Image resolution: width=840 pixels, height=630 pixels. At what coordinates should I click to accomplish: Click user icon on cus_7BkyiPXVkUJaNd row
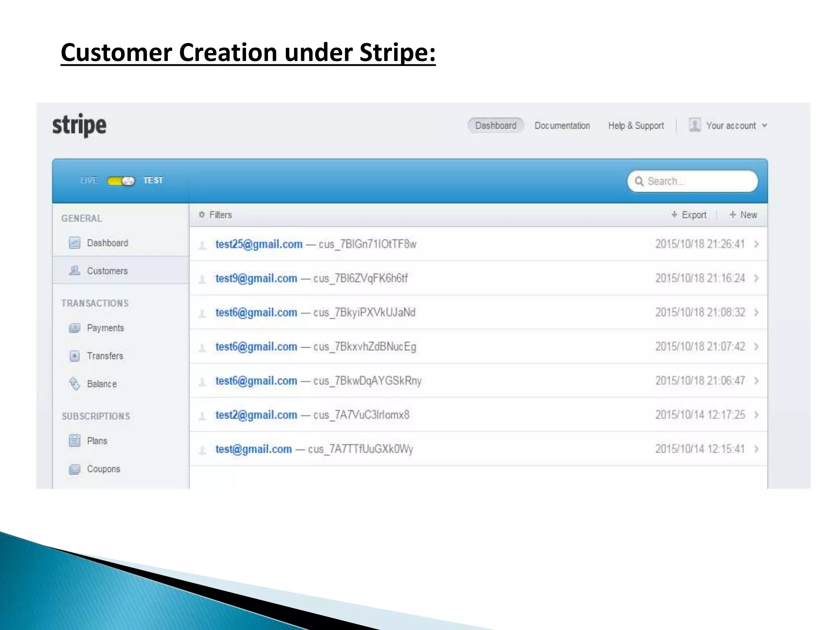coord(202,313)
